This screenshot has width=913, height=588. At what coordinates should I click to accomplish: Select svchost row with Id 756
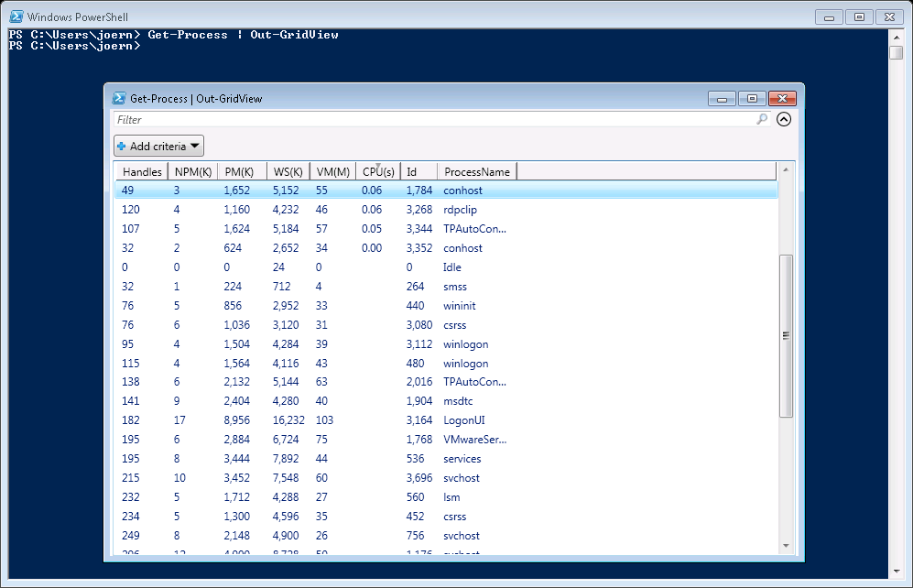click(x=446, y=536)
